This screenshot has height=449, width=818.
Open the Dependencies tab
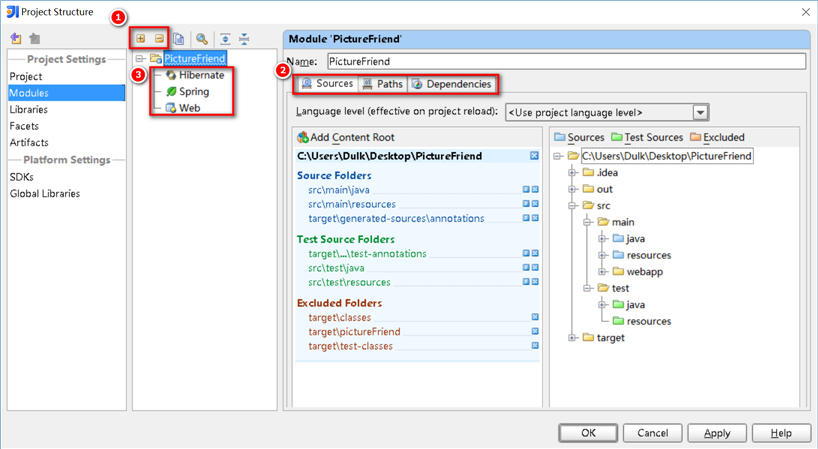pyautogui.click(x=452, y=84)
